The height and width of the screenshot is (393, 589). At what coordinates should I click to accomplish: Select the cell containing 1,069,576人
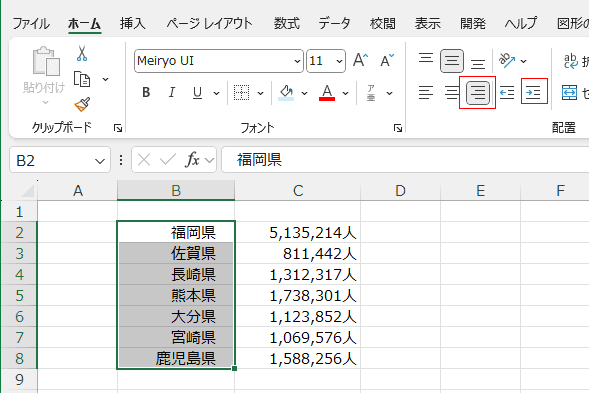[x=298, y=337]
